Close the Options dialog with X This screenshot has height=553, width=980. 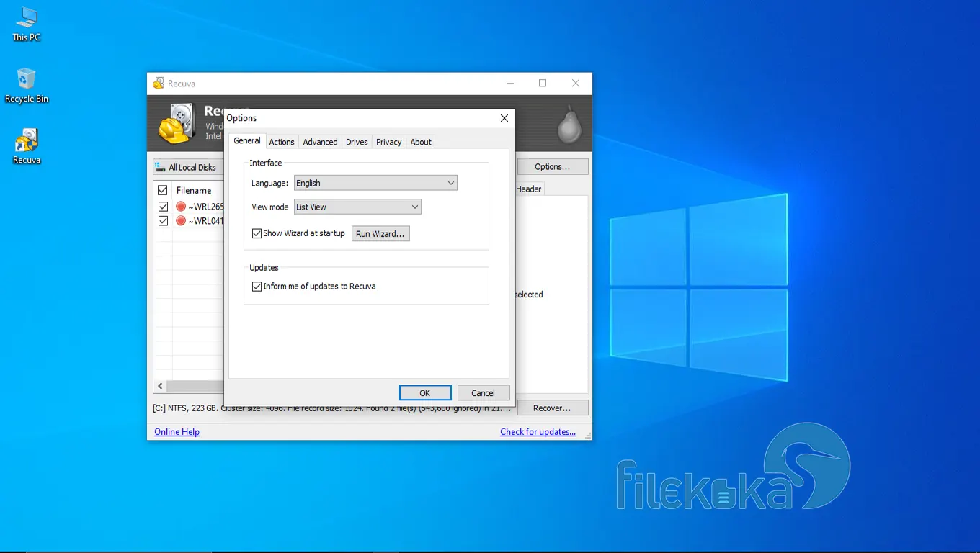tap(504, 118)
